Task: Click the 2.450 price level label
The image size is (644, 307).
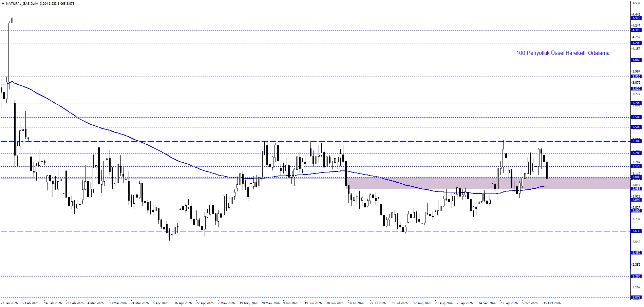Action: tap(636, 253)
